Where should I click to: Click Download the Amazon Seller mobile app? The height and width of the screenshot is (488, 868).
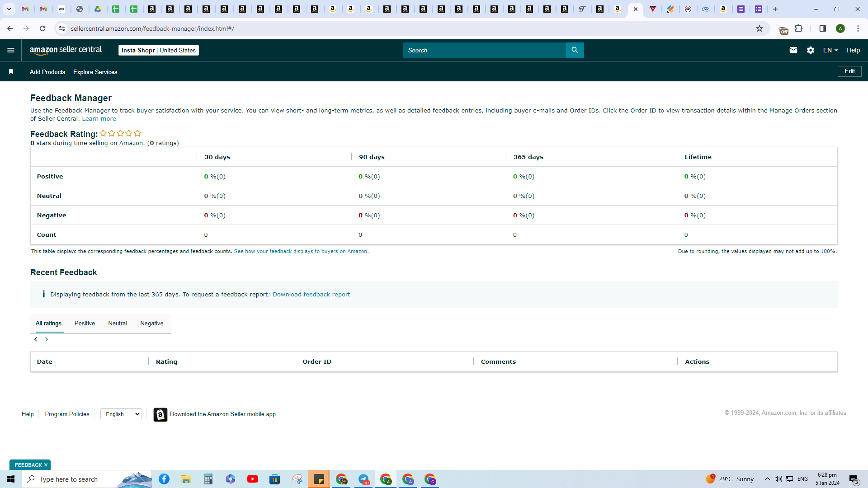pyautogui.click(x=223, y=414)
